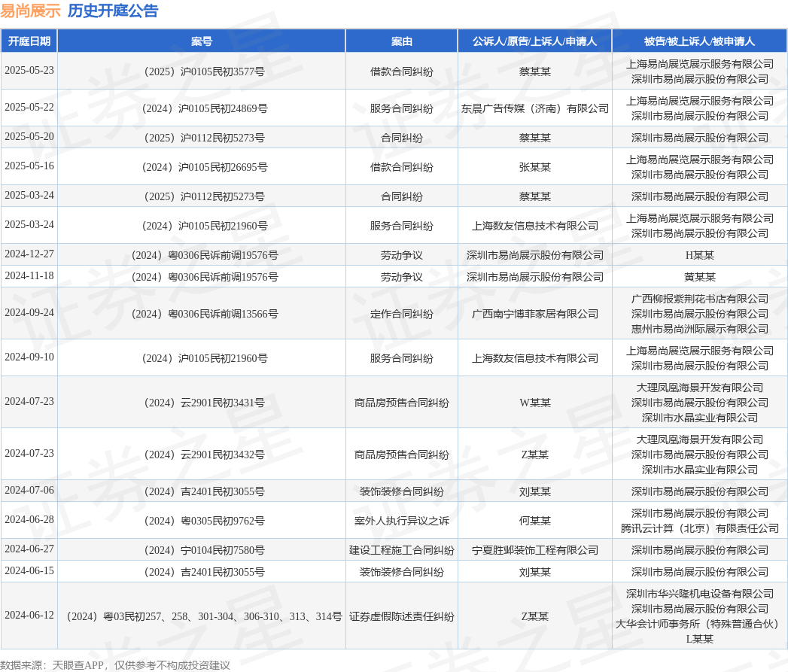Click the 开庭日期 column header
This screenshot has height=672, width=788.
point(29,41)
